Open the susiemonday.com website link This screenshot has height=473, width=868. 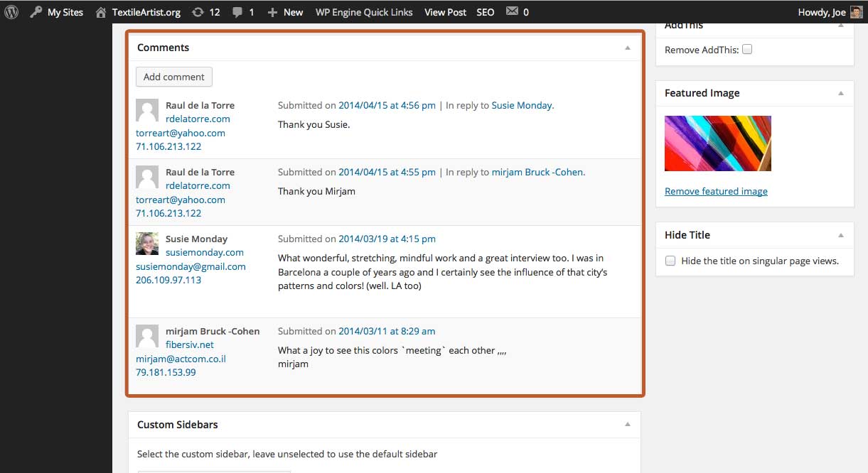[205, 252]
